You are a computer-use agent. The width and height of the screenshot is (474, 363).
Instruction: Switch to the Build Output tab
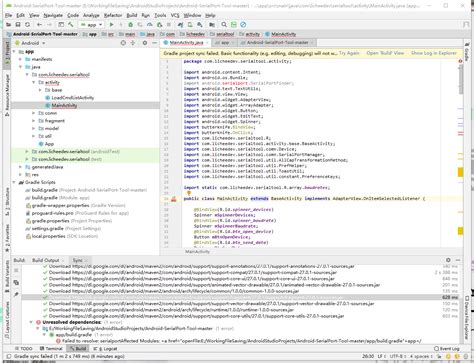click(46, 260)
